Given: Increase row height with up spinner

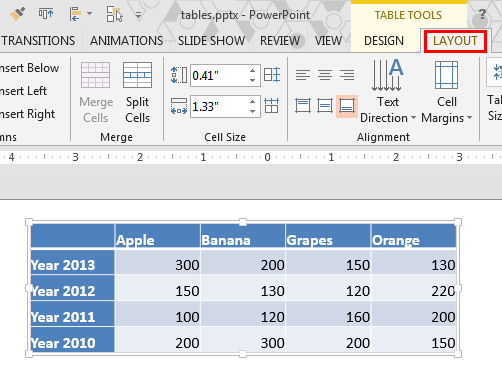Looking at the screenshot, I should click(x=253, y=71).
